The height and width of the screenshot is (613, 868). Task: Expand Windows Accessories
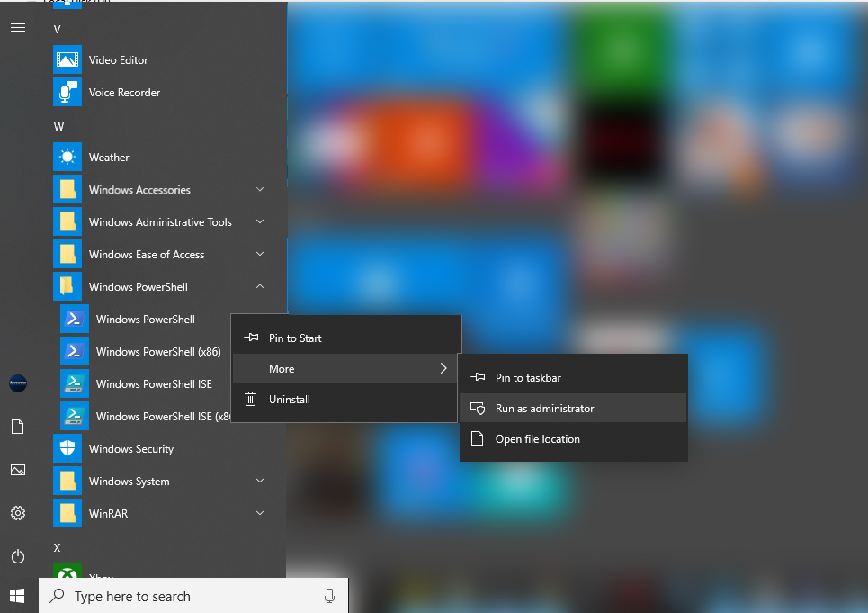pos(259,189)
